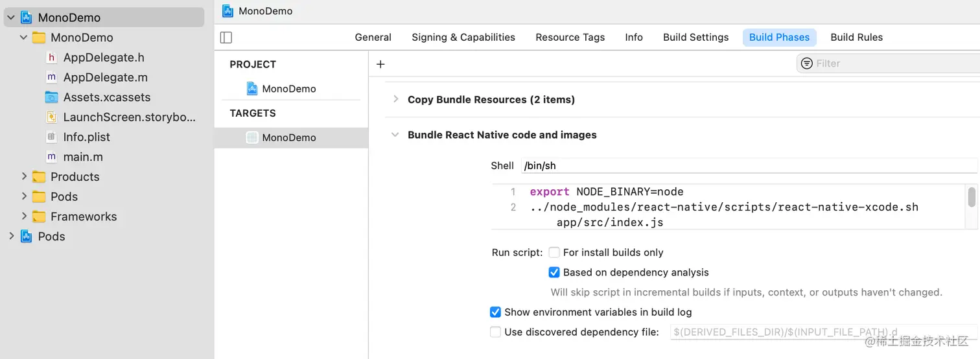Click the Copy Bundle Resources (2 items) title

pyautogui.click(x=491, y=100)
